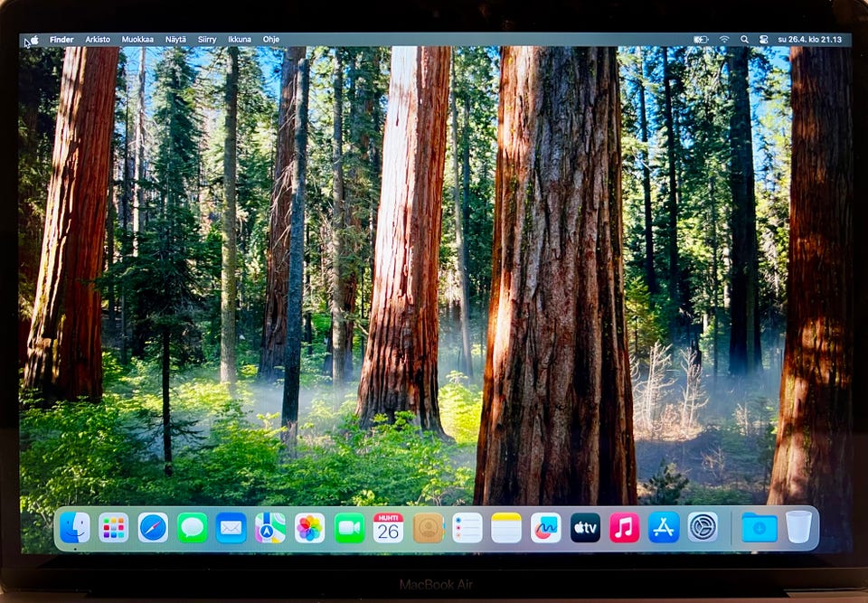Open the Wi-Fi status menu
This screenshot has width=868, height=603.
[724, 40]
